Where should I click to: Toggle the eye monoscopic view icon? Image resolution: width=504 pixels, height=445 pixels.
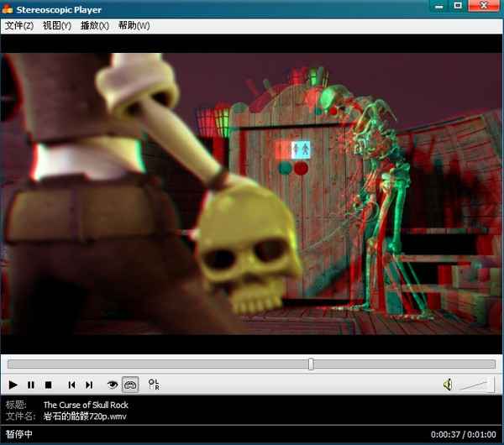coord(113,385)
